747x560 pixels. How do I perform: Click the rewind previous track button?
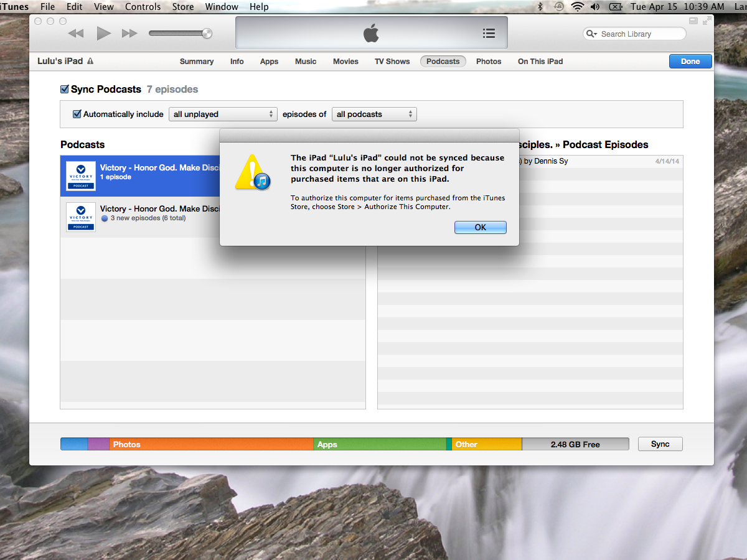[75, 34]
